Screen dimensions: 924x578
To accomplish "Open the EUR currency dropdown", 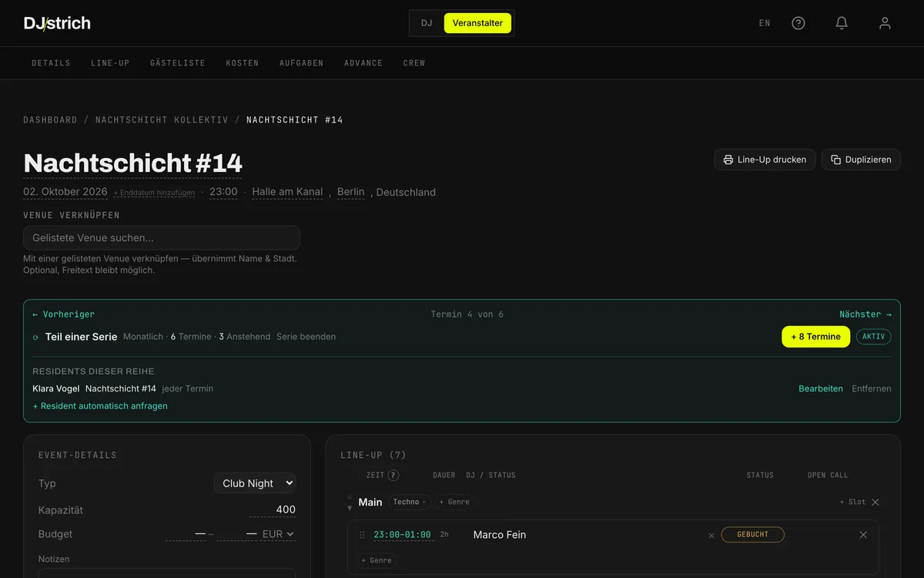I will 278,534.
